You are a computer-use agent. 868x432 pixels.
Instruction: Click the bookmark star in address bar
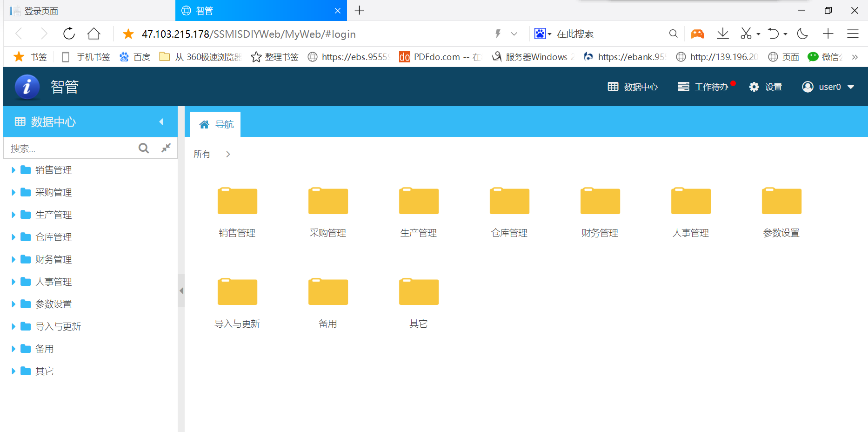[x=128, y=34]
